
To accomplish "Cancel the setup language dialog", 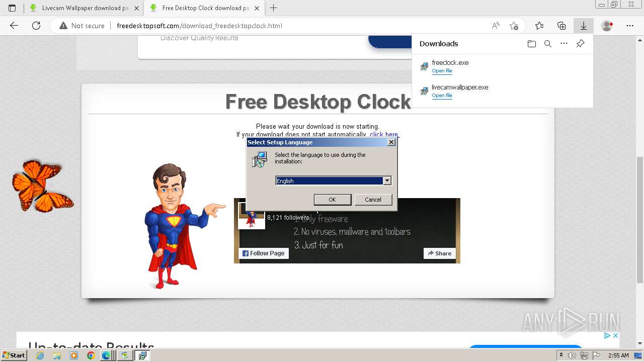I will tap(373, 200).
